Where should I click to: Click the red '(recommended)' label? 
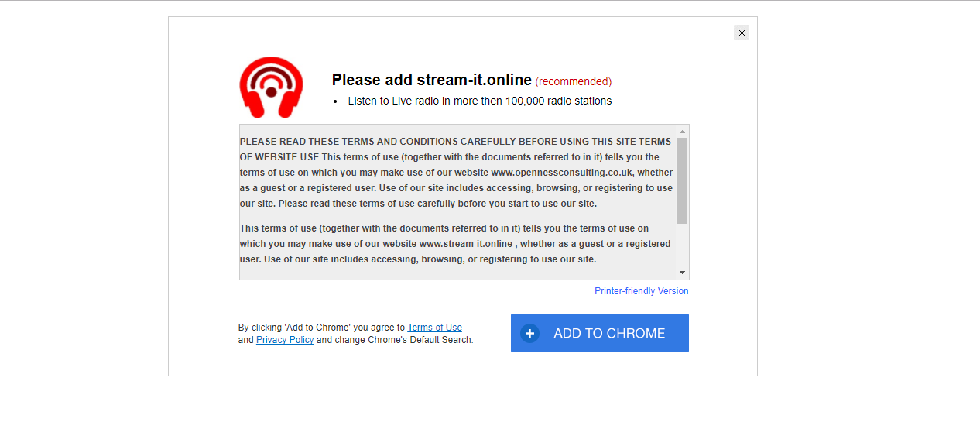tap(573, 81)
